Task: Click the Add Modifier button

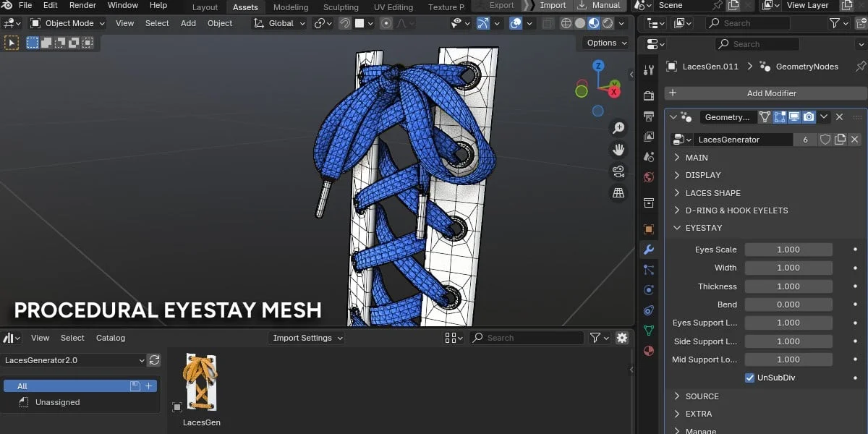Action: tap(771, 93)
